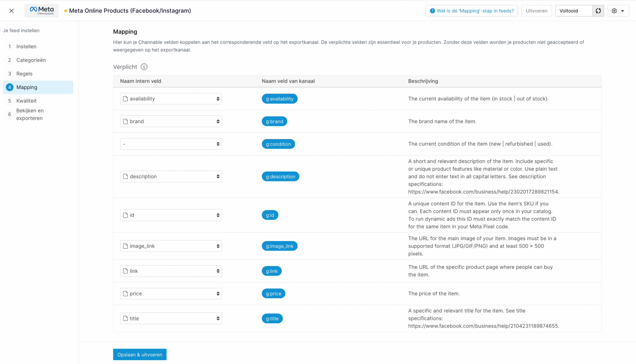This screenshot has height=364, width=636.
Task: Open the empty '-' dropdown for g:condition
Action: (171, 144)
